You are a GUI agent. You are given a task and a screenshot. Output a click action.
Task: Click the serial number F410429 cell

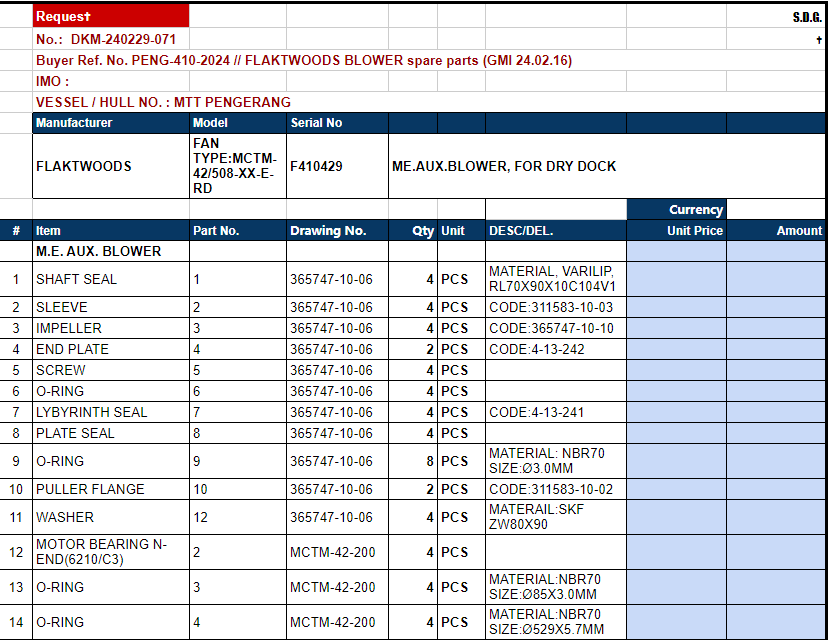coord(336,166)
